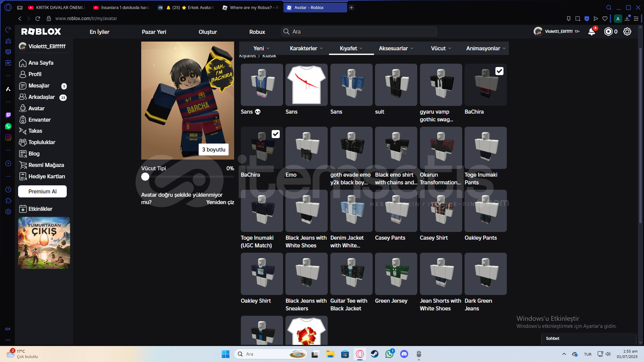Select the Denim Jacket with White thumbnail
Viewport: 644px width, 362px height.
pyautogui.click(x=351, y=211)
